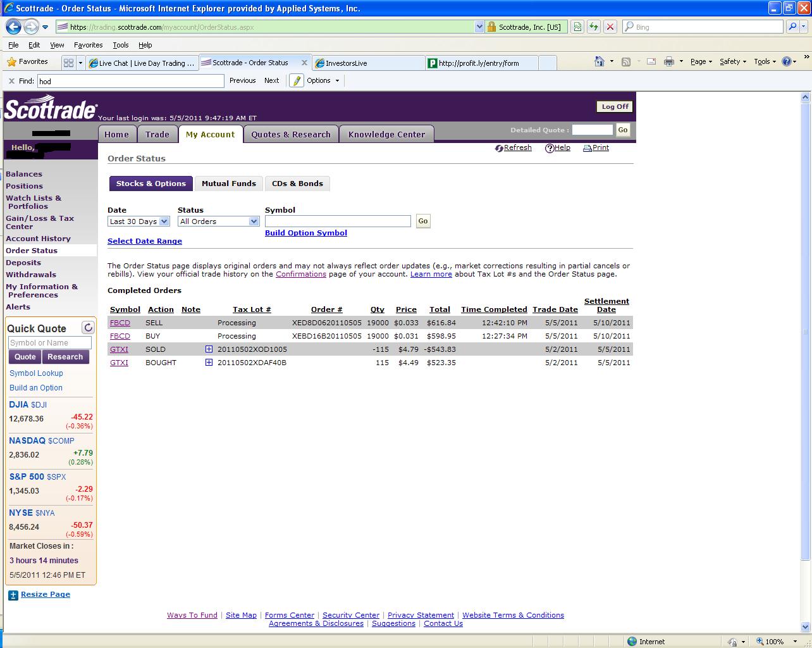Open the Trade navigation tab

coord(157,134)
